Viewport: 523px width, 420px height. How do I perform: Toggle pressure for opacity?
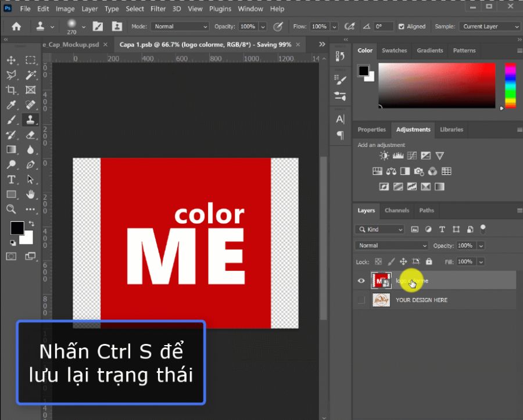278,26
